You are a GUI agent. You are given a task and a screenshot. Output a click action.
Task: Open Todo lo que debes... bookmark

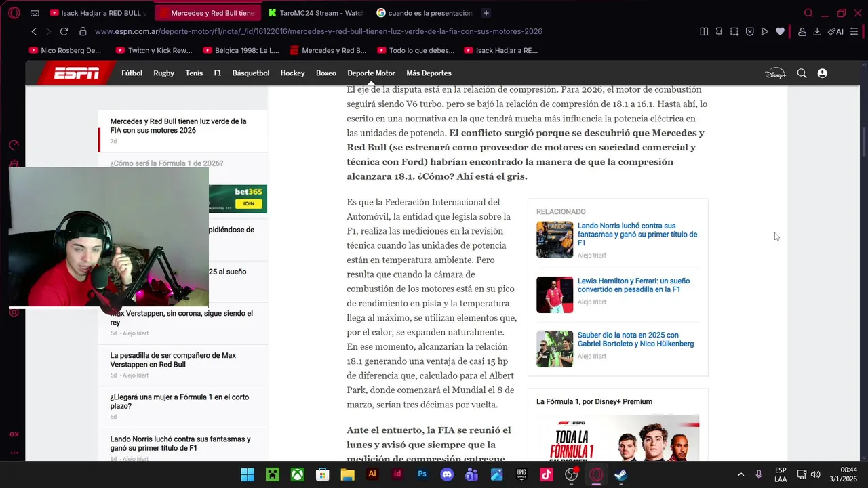point(416,50)
